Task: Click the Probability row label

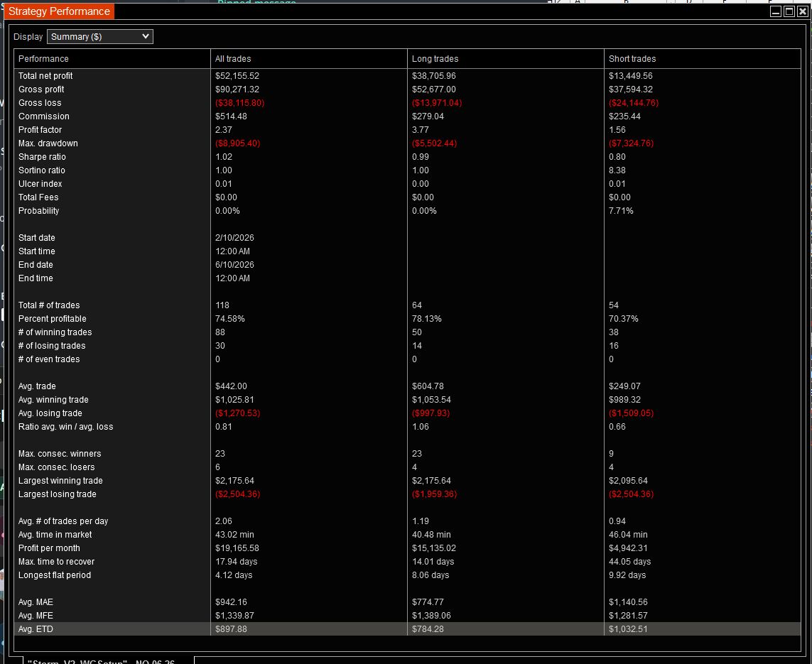Action: pos(39,211)
